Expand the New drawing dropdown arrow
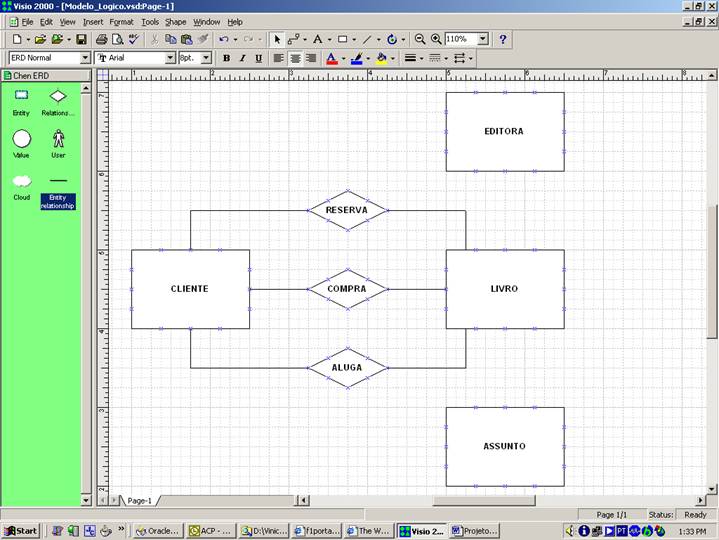 point(28,40)
